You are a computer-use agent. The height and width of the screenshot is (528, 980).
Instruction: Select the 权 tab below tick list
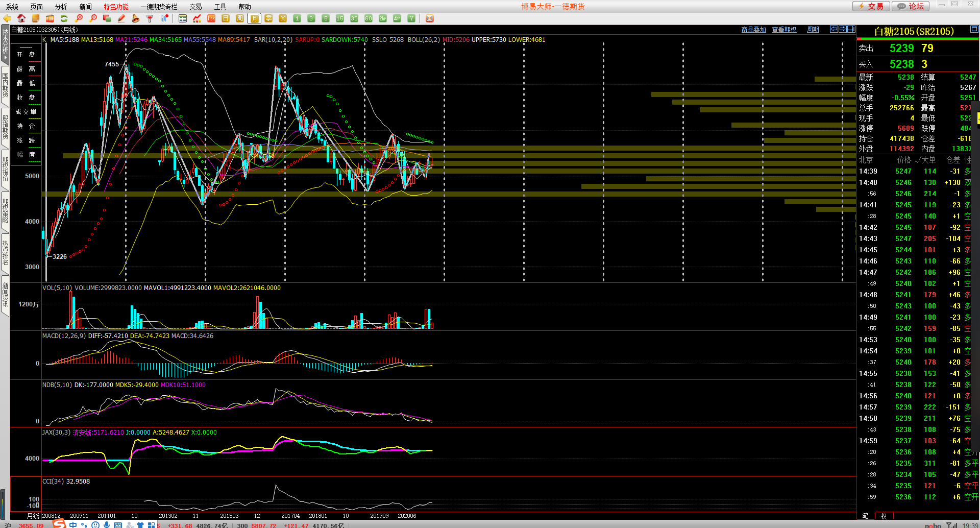884,516
